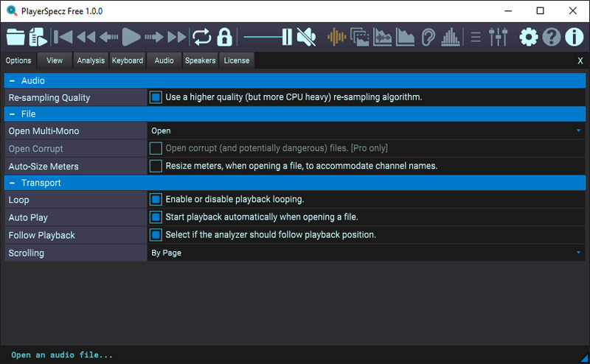
Task: Click the padlock lock icon
Action: coord(224,37)
